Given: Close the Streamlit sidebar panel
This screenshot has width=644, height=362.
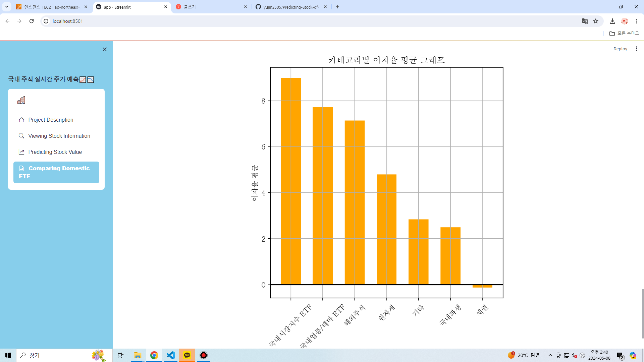Looking at the screenshot, I should click(x=105, y=49).
